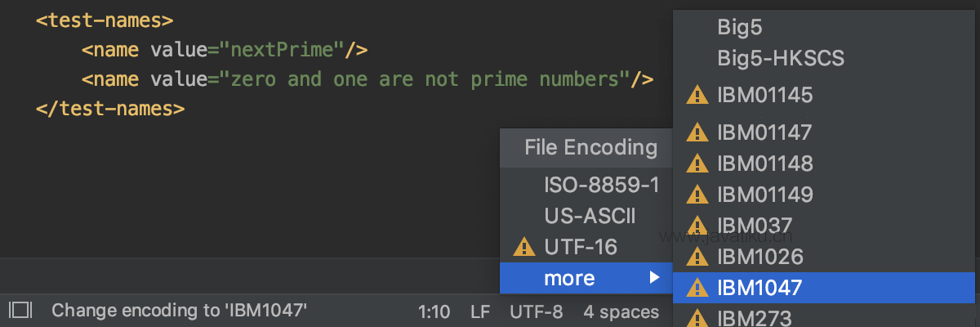
Task: Open the 4 spaces indent selector
Action: [621, 311]
